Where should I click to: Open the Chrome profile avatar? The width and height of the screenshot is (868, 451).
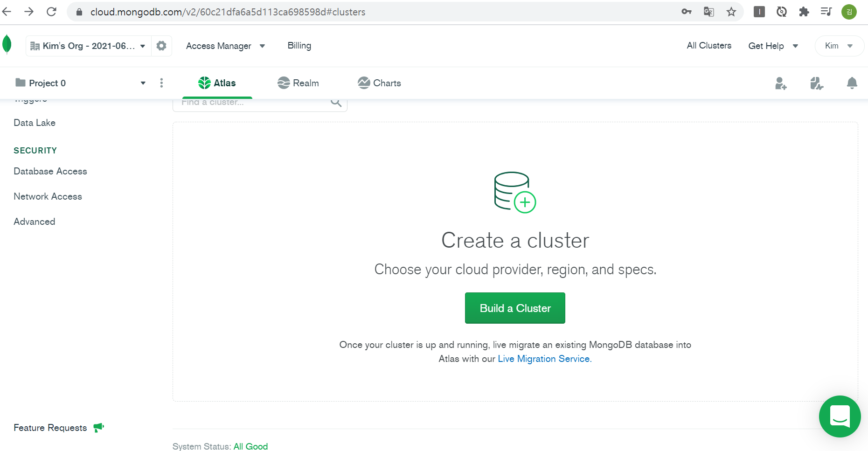[x=849, y=12]
